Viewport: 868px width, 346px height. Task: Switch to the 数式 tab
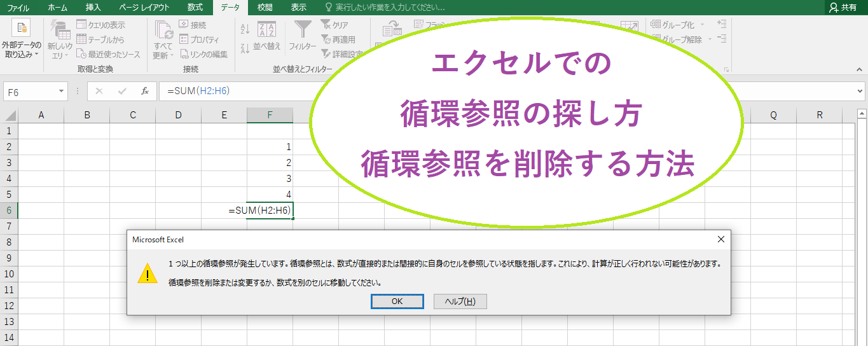195,8
